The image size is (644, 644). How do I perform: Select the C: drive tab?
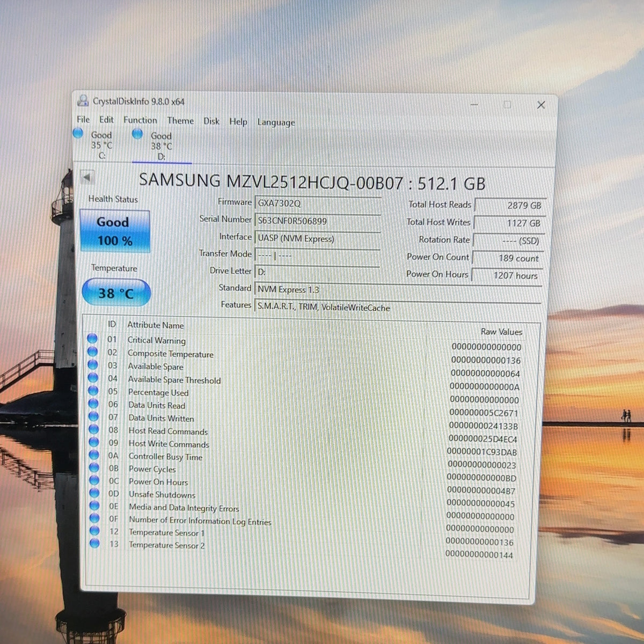point(101,145)
